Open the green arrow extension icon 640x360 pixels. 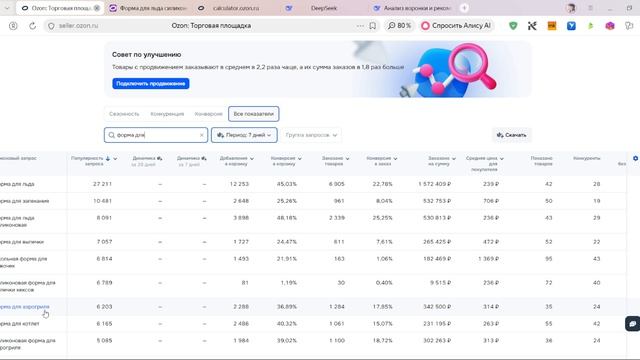coord(591,26)
